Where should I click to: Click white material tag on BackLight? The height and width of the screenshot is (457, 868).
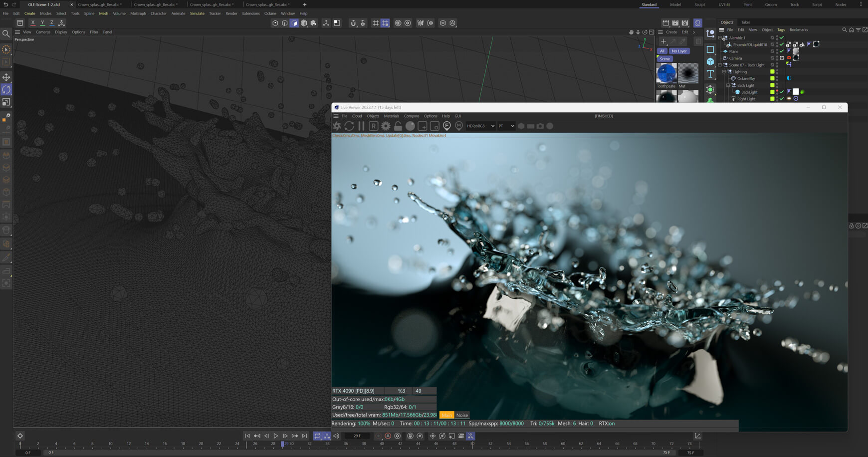coord(796,92)
